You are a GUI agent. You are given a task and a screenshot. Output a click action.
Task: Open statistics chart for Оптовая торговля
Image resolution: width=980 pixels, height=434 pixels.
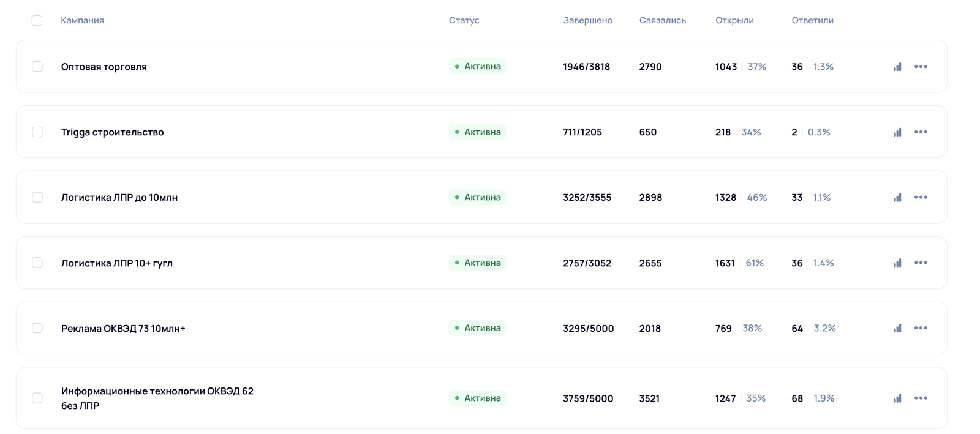(897, 67)
